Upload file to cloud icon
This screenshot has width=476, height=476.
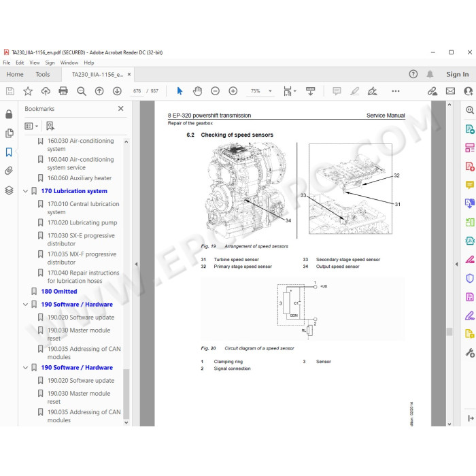tap(46, 91)
